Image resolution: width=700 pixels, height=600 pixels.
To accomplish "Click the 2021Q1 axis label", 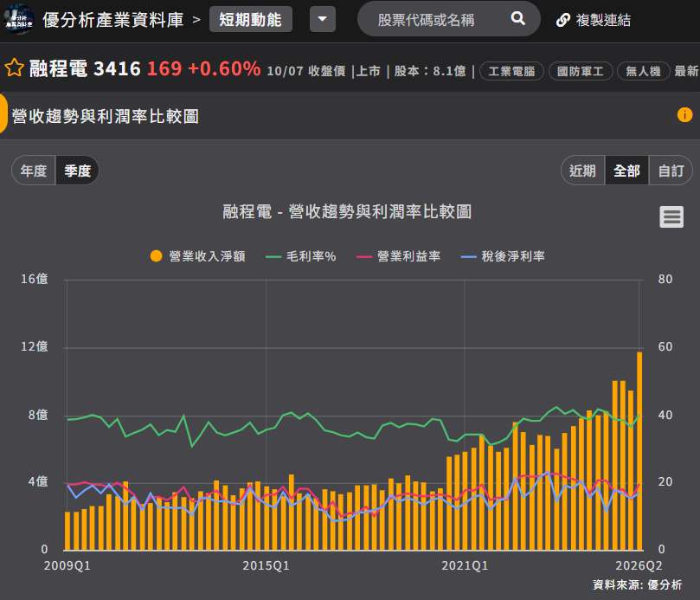I will [x=465, y=565].
